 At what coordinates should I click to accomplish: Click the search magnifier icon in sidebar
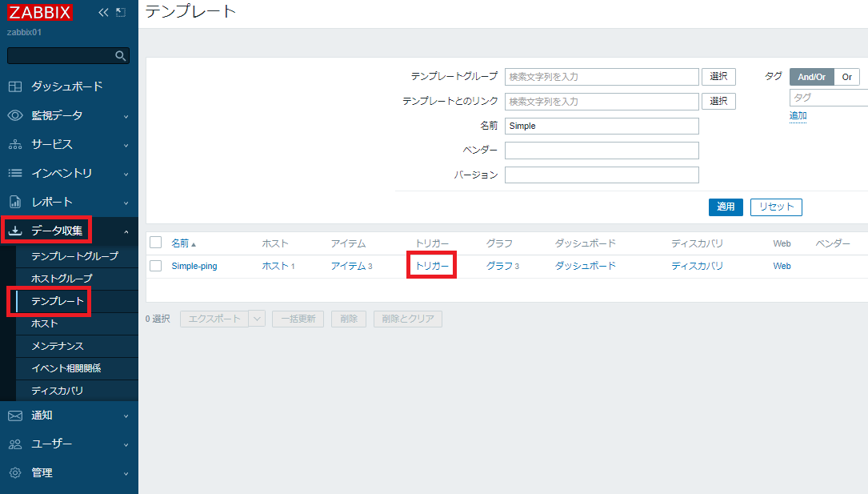[x=120, y=55]
